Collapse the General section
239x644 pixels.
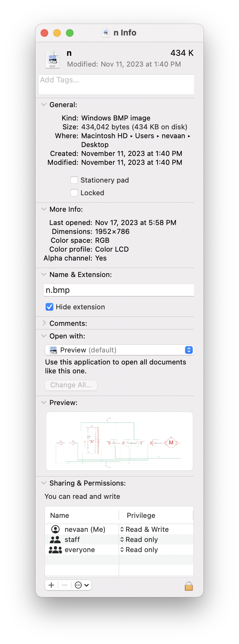tap(43, 104)
